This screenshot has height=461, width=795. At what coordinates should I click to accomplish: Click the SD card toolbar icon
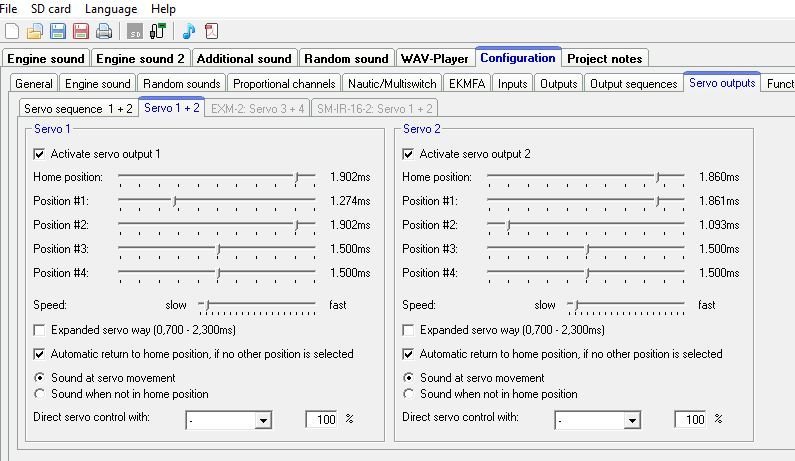tap(134, 32)
